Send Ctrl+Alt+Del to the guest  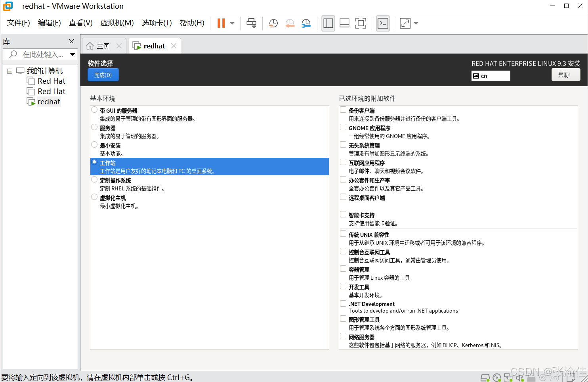[x=251, y=23]
